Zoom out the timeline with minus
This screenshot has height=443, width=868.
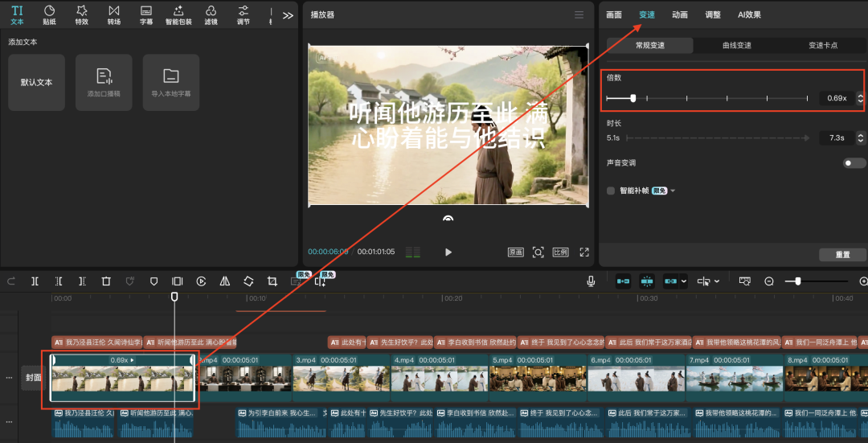point(769,281)
